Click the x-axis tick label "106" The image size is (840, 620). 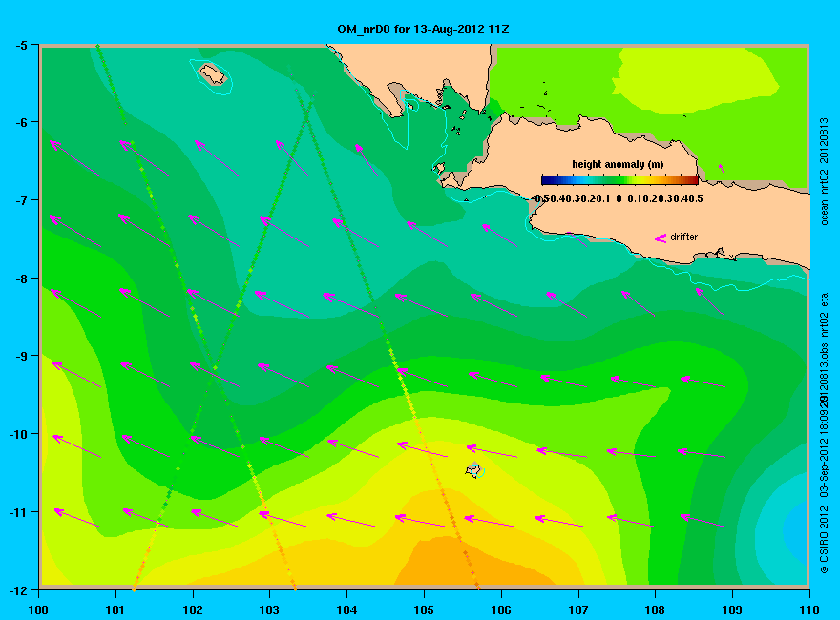point(501,610)
